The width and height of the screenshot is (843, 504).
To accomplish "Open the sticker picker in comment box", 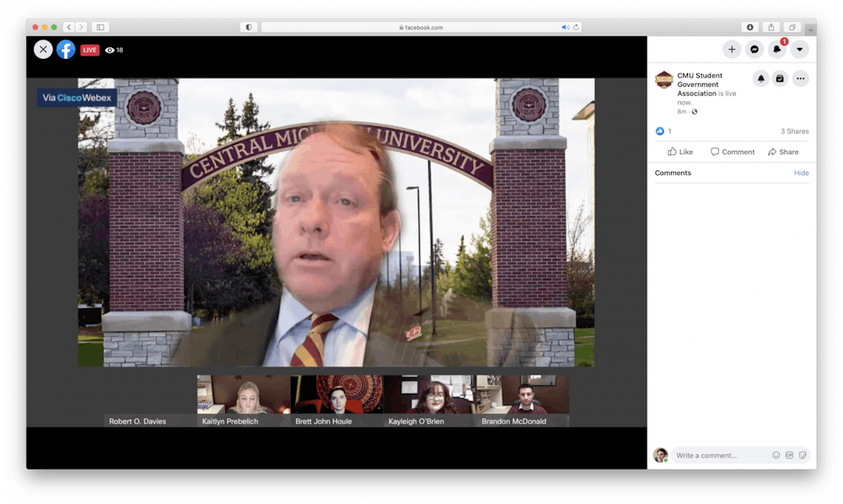I will (803, 455).
